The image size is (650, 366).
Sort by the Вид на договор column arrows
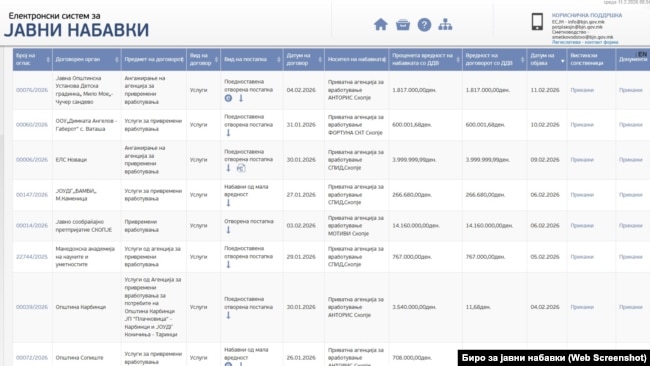coord(216,60)
